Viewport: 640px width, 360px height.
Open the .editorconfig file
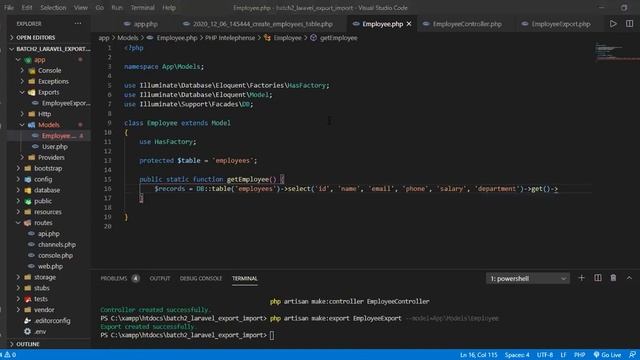tap(52, 321)
